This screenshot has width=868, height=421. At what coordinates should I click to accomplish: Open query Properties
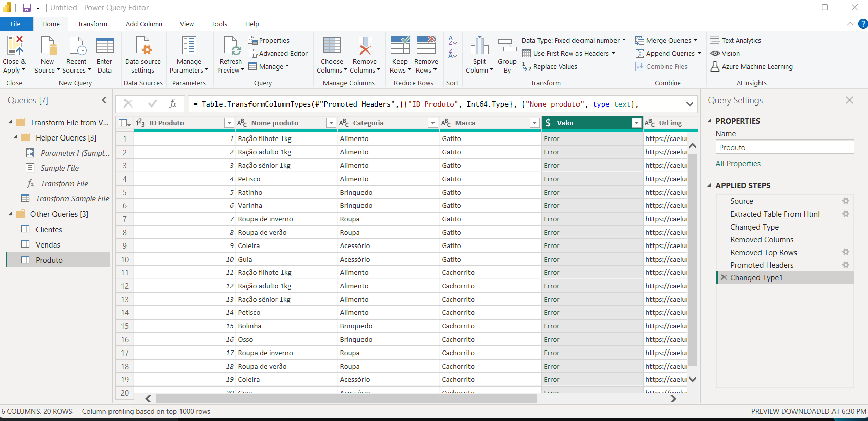[269, 40]
